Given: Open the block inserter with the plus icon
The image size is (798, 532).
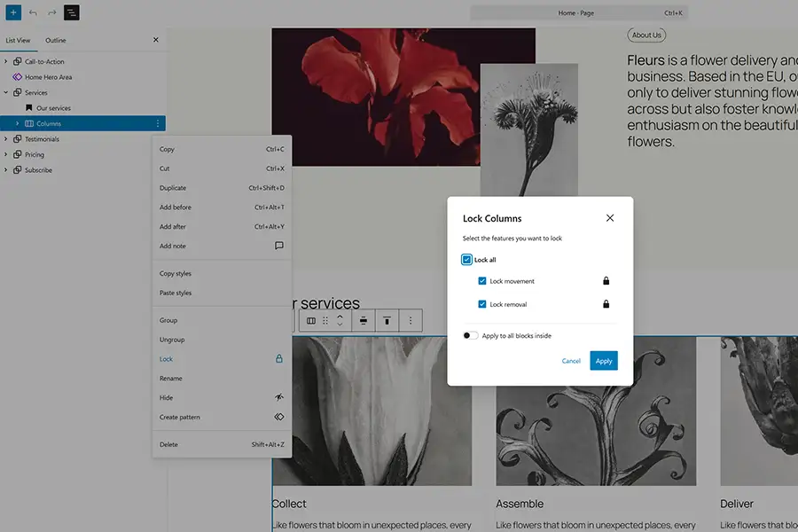Looking at the screenshot, I should click(x=12, y=12).
